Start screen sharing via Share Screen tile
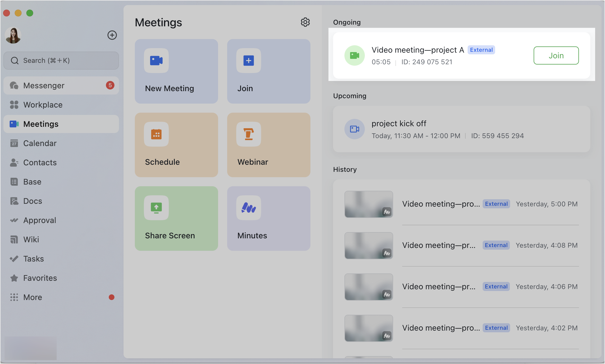Screen dimensions: 605x364 coord(176,219)
